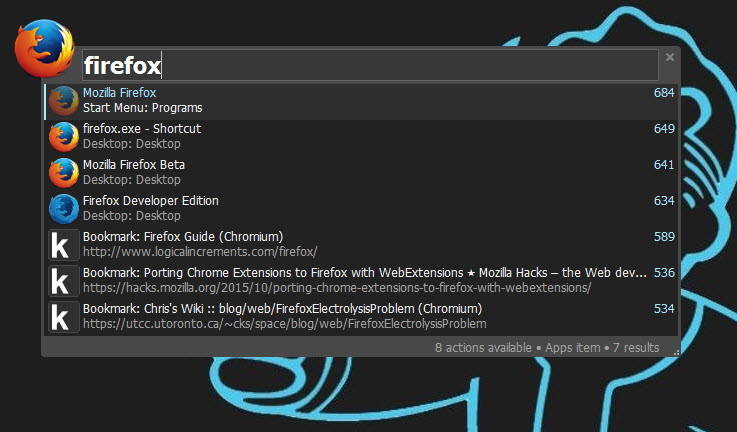Select "Bookmark: Firefox Guide (Chromium)" result
Image resolution: width=737 pixels, height=432 pixels.
(x=183, y=237)
